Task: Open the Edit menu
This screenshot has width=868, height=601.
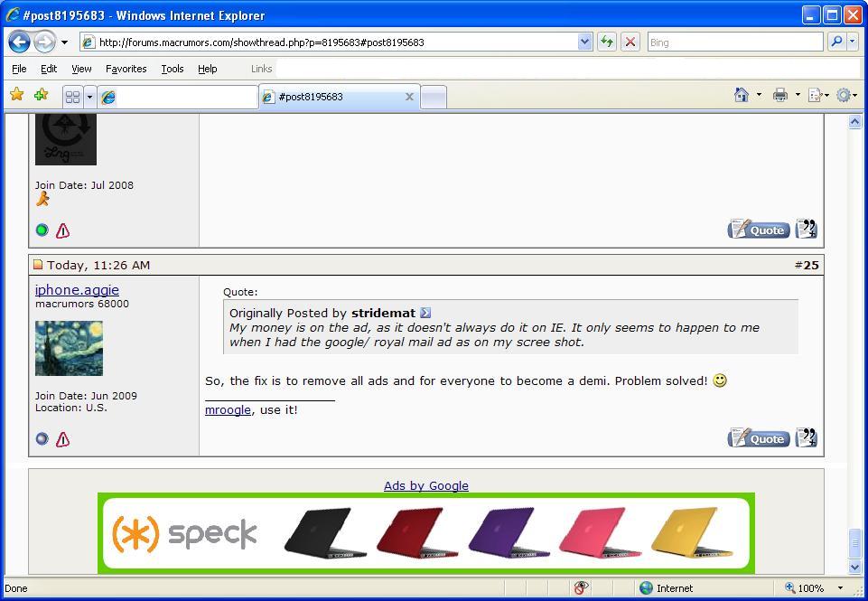Action: click(x=49, y=69)
